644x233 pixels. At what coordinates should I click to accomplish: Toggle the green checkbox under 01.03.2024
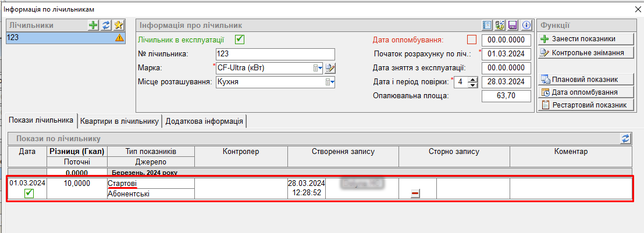(x=29, y=193)
